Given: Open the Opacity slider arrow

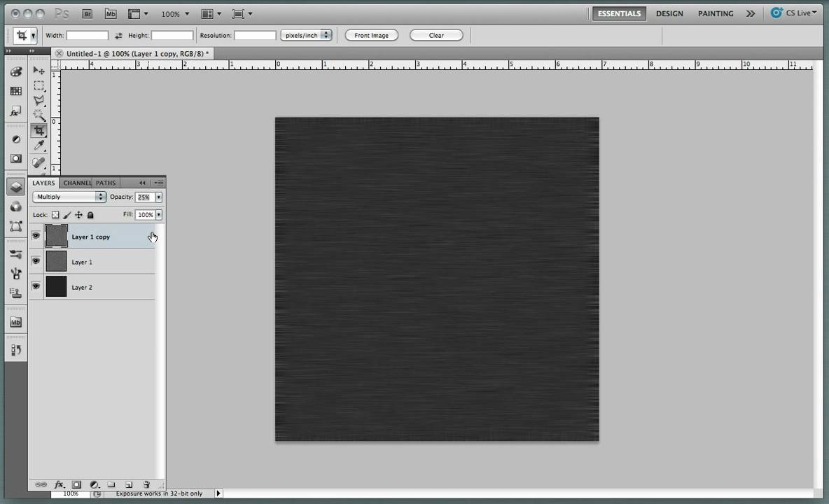Looking at the screenshot, I should 159,197.
